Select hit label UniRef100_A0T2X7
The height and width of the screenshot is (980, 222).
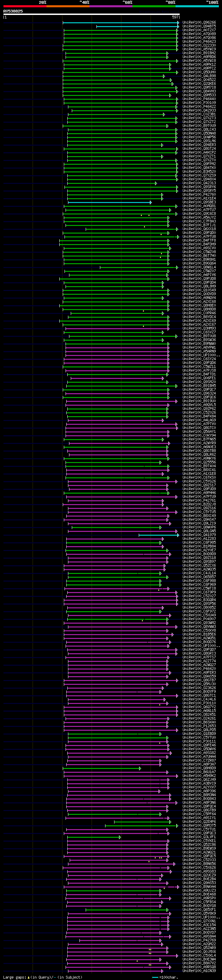pyautogui.click(x=199, y=30)
